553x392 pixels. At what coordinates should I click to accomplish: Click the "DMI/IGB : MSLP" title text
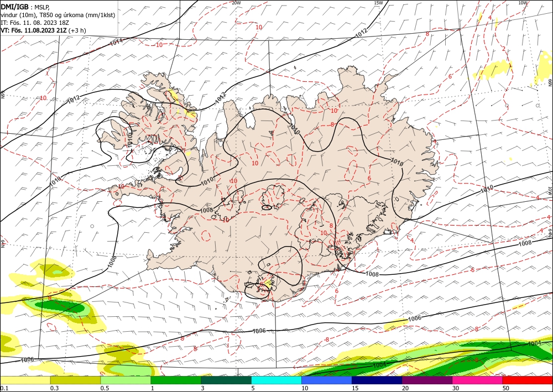25,6
